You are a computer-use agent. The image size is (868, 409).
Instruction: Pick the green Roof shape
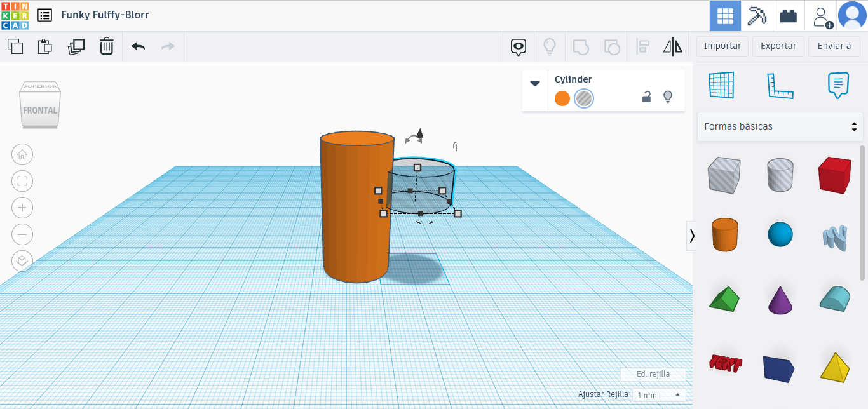[x=724, y=298]
